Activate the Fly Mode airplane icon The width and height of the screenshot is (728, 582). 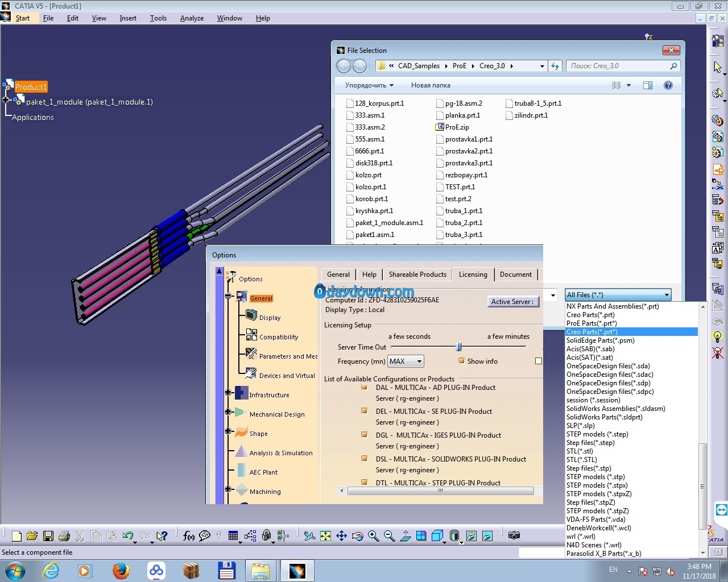(x=309, y=536)
